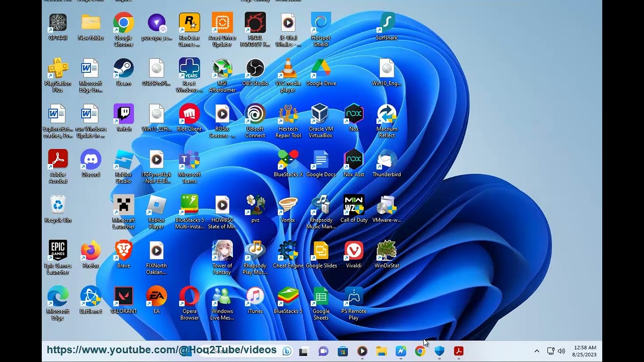Select the Brave browser icon
The height and width of the screenshot is (362, 644).
(x=124, y=250)
